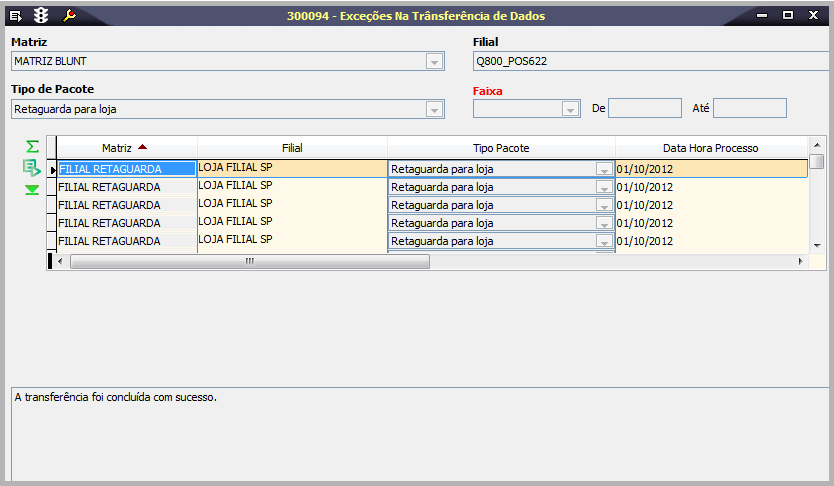Click the grid row selector corner box
Viewport: 834px width, 486px height.
tap(51, 147)
